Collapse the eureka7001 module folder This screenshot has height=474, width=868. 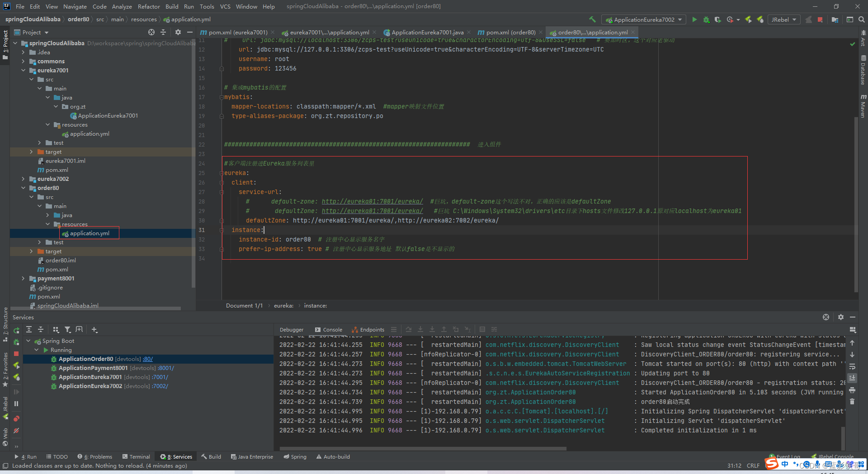coord(23,70)
